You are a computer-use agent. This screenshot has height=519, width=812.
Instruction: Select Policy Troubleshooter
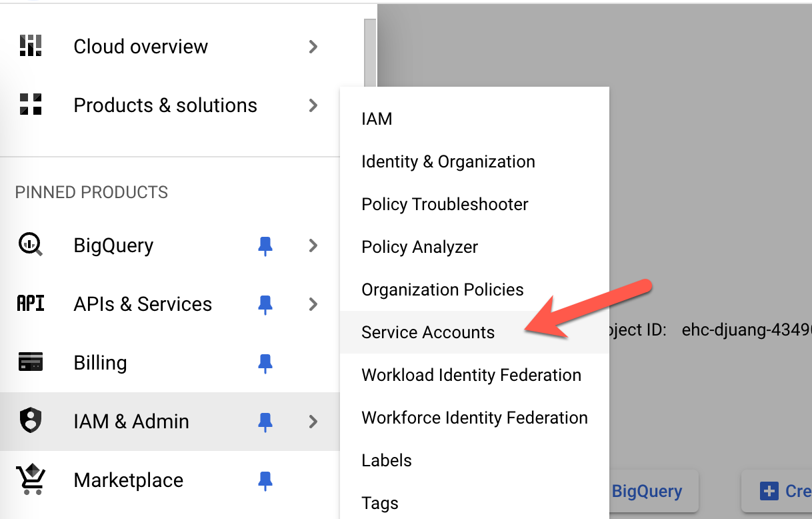(445, 204)
